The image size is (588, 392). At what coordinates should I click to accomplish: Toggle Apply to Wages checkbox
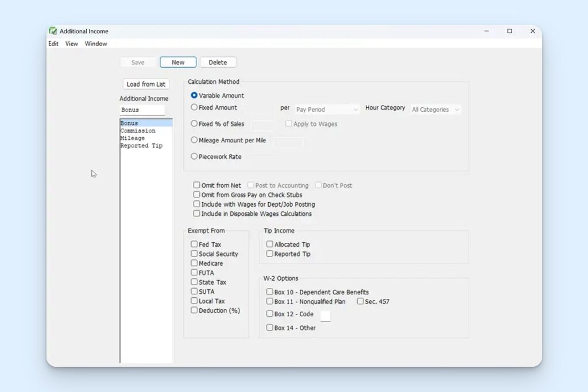click(288, 123)
